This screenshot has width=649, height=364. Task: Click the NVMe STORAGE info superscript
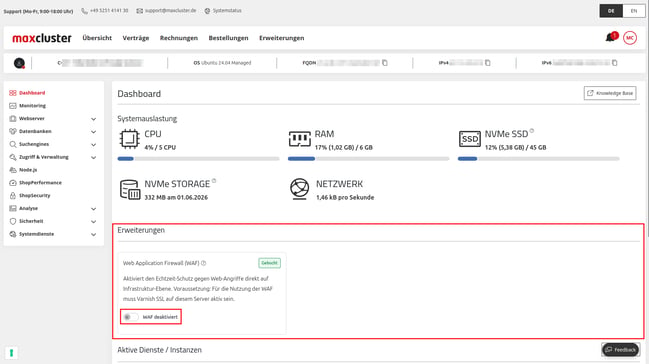[x=214, y=181]
